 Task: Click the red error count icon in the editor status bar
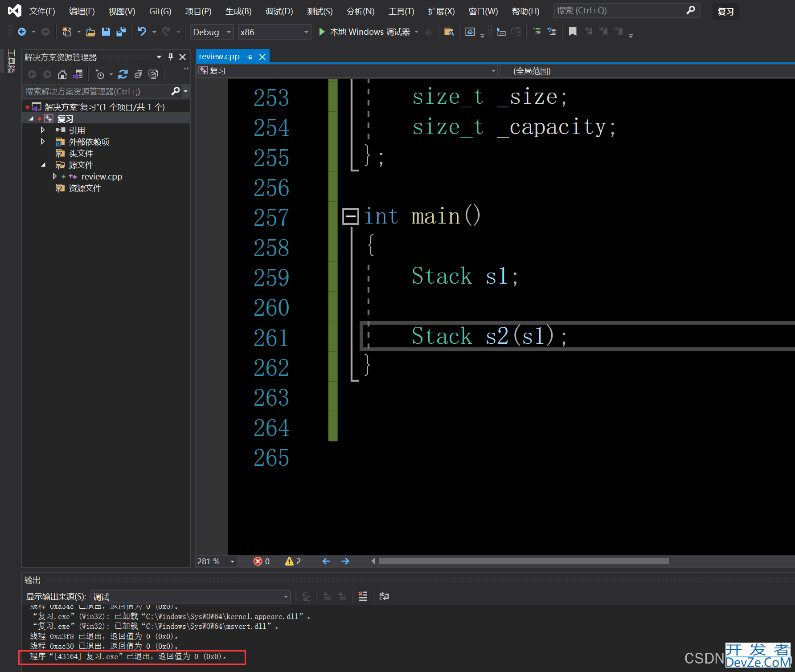click(258, 561)
